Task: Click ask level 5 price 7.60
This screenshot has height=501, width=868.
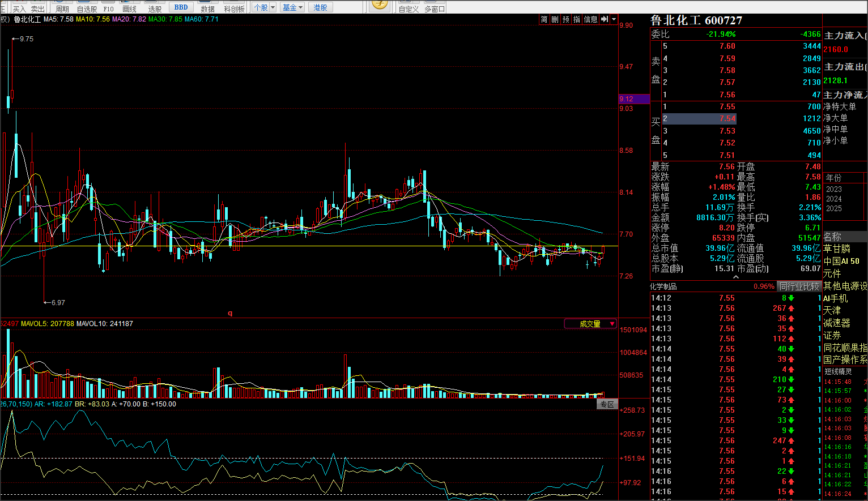Action: pyautogui.click(x=727, y=46)
